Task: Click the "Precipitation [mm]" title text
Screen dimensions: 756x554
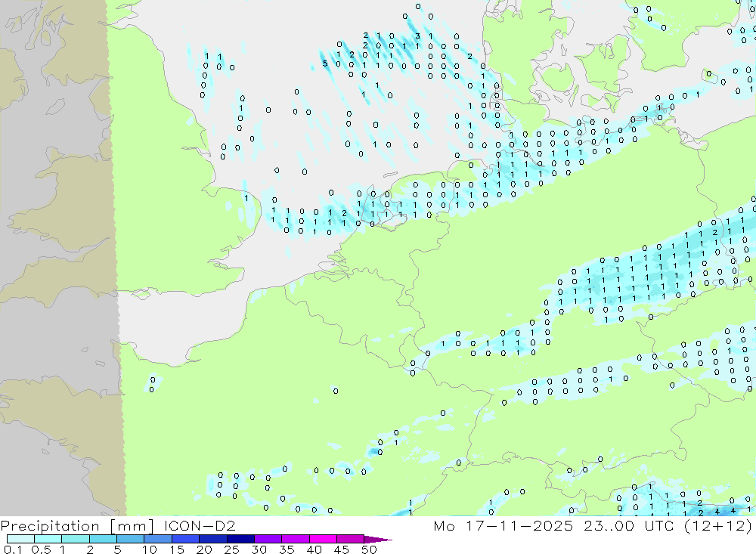Action: [x=77, y=526]
